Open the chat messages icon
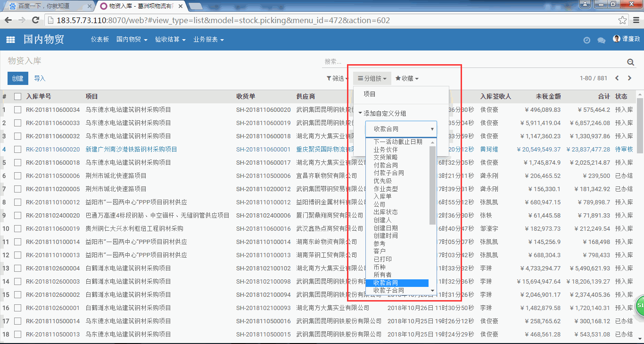 pos(601,40)
